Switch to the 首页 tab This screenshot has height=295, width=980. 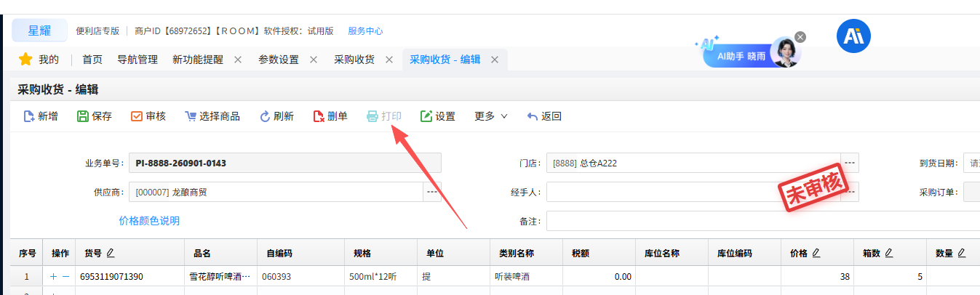(92, 60)
